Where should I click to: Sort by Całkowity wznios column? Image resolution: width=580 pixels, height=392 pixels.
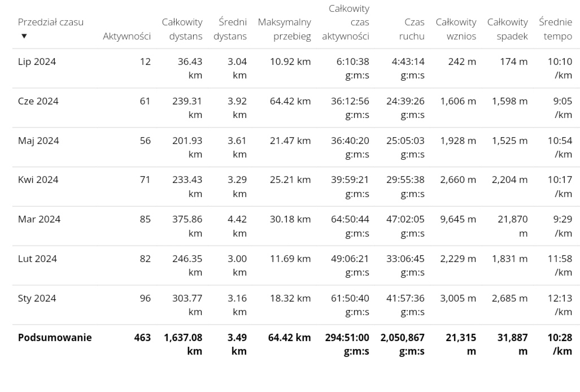(456, 29)
